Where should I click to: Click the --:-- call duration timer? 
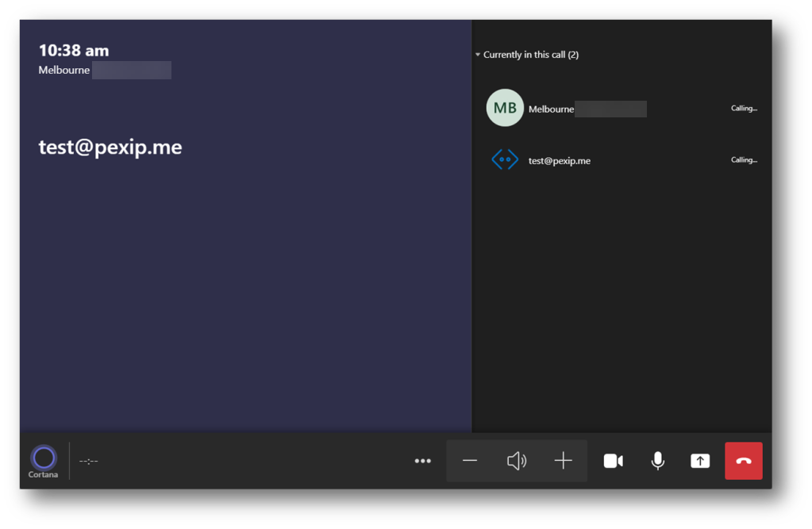(x=88, y=462)
